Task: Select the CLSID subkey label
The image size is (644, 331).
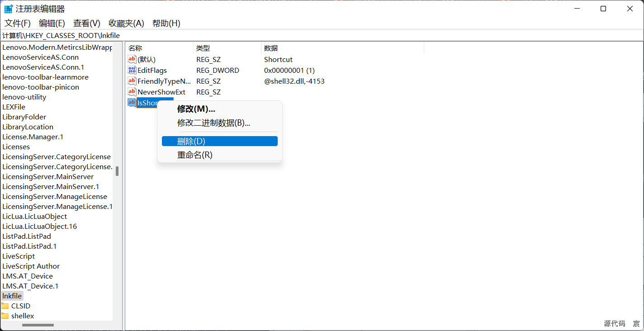Action: coord(21,306)
